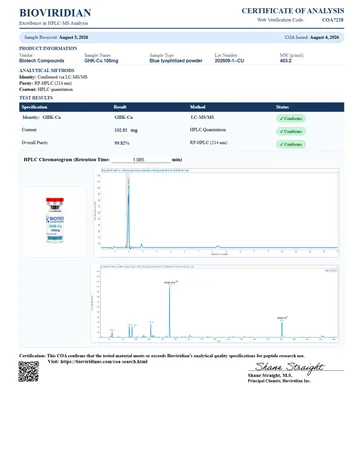Select the content result 102.83 mg

click(x=126, y=130)
